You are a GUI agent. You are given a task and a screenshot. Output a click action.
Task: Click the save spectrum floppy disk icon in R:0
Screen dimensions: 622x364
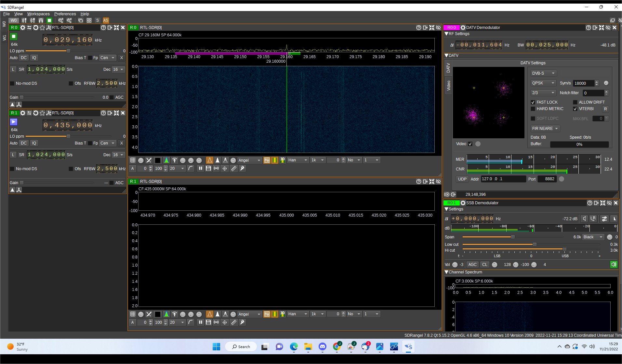point(208,168)
